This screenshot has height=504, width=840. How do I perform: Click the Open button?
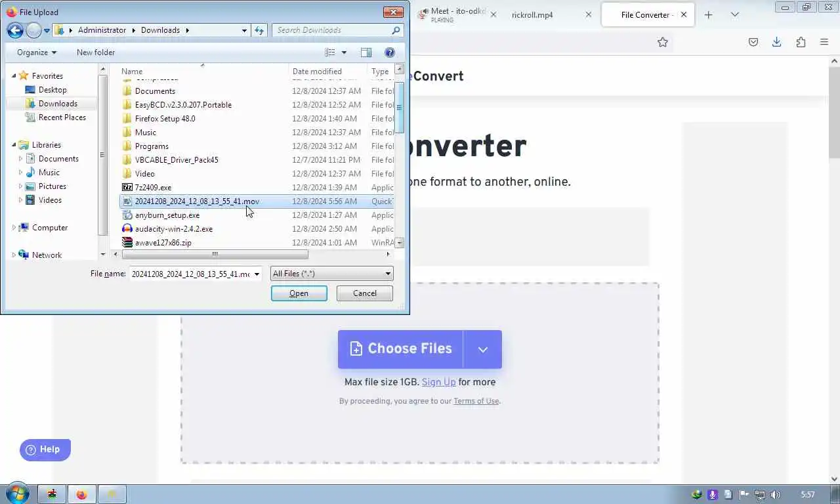point(299,293)
